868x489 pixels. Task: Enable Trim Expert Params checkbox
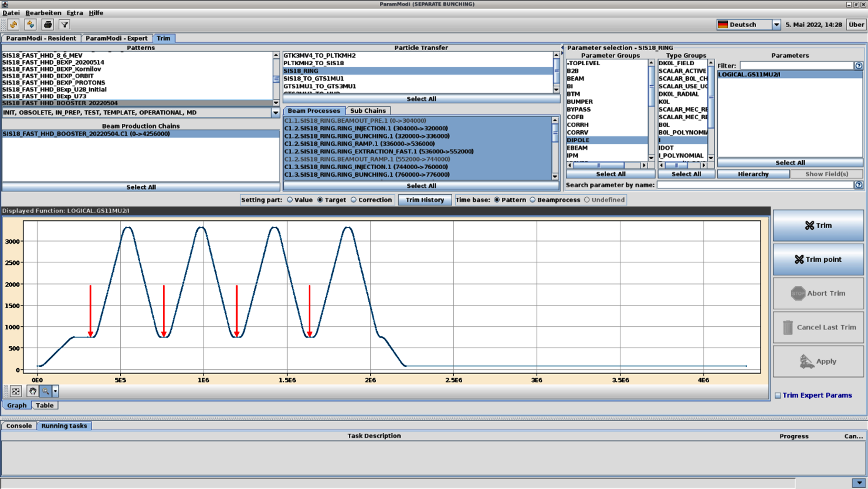[x=778, y=395]
